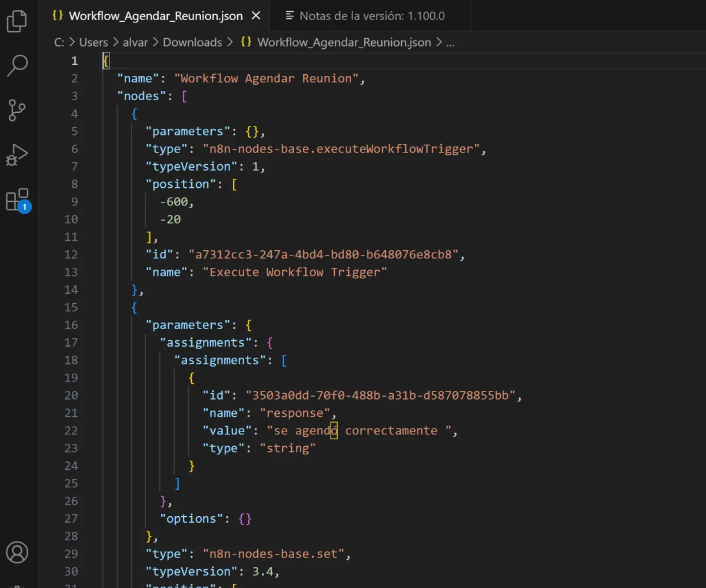706x588 pixels.
Task: Click line number 16 in the gutter
Action: click(71, 325)
